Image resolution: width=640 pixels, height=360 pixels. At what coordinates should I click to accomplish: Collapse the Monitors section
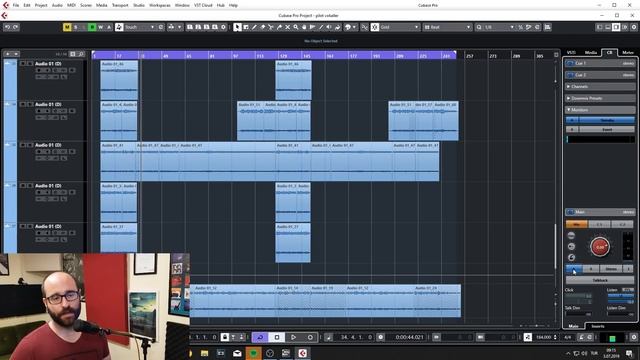(x=600, y=110)
